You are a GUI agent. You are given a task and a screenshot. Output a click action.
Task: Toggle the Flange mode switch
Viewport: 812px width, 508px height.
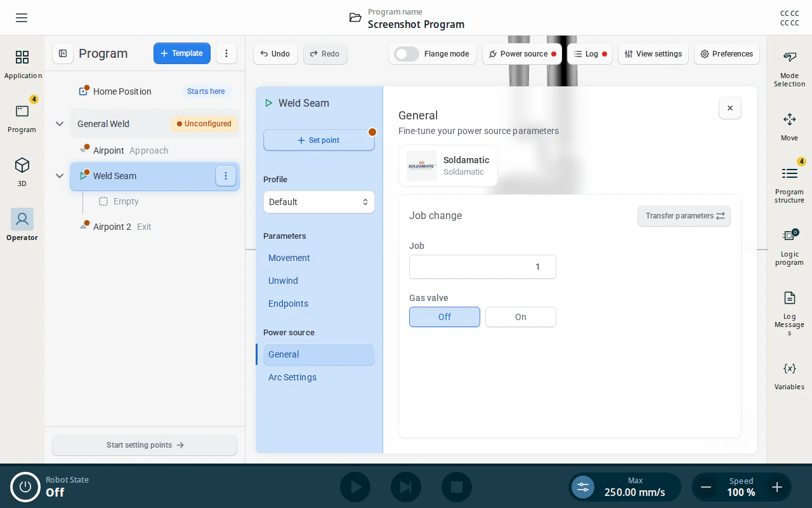click(407, 54)
